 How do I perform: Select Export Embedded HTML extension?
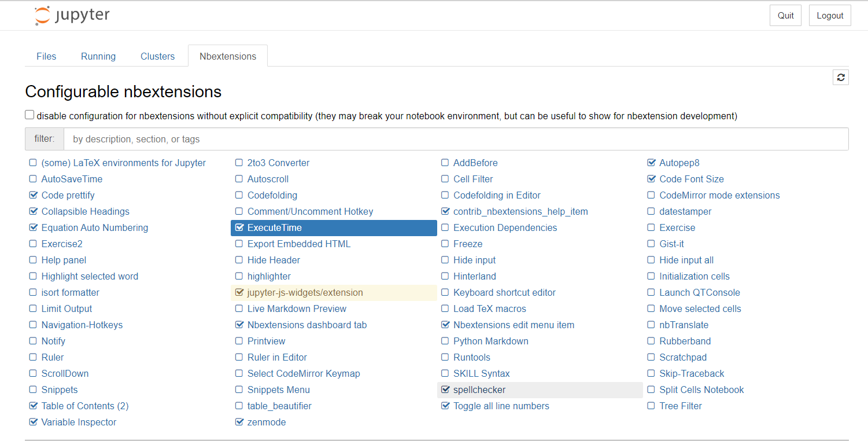coord(299,244)
